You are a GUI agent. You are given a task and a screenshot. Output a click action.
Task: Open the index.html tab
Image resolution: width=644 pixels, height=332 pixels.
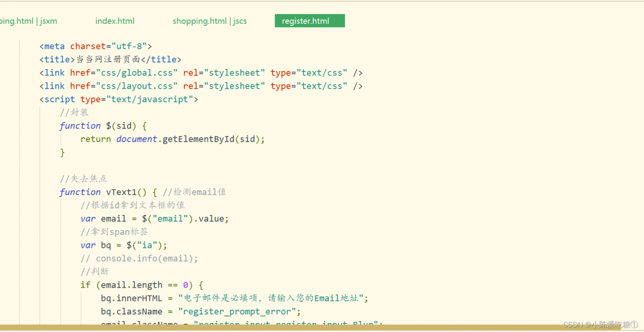tap(115, 21)
